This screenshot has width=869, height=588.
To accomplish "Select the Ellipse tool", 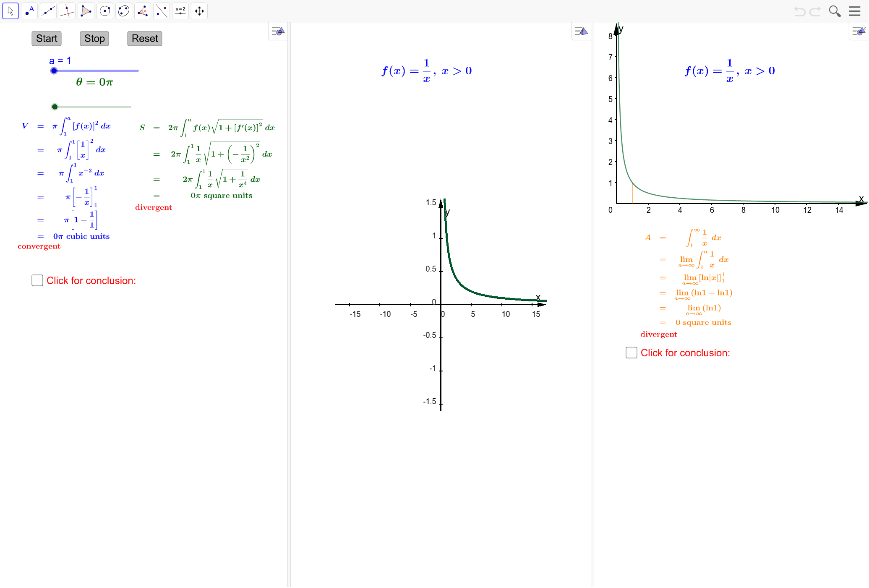I will [124, 11].
